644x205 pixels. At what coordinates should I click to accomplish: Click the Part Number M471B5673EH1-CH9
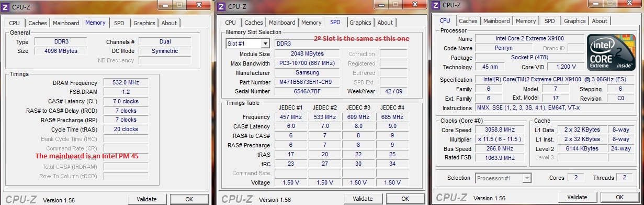point(307,82)
